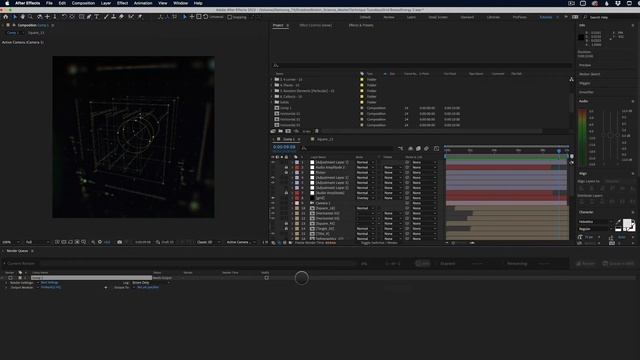
Task: Click the interpret footage icon in Project panel
Action: click(x=273, y=131)
